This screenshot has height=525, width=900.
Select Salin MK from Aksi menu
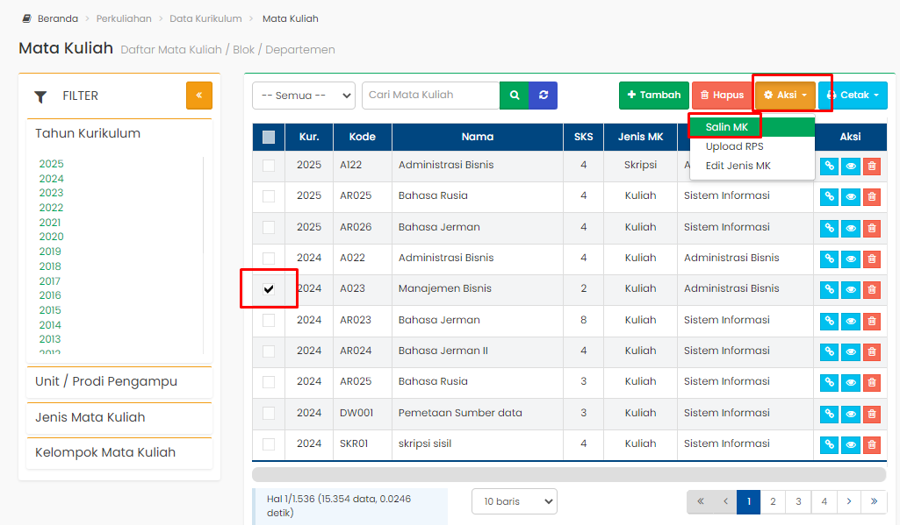pyautogui.click(x=726, y=127)
